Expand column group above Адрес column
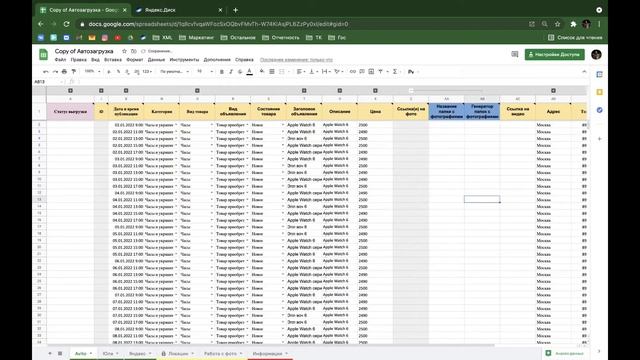This screenshot has width=640, height=360. [553, 91]
